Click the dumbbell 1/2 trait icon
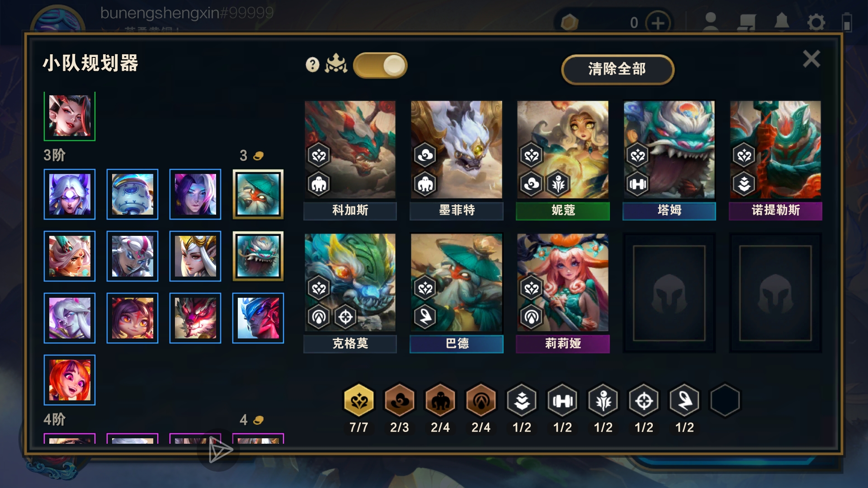 coord(562,400)
